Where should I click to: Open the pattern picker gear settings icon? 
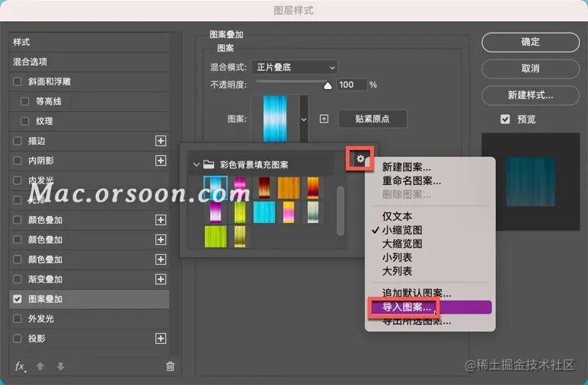click(360, 159)
